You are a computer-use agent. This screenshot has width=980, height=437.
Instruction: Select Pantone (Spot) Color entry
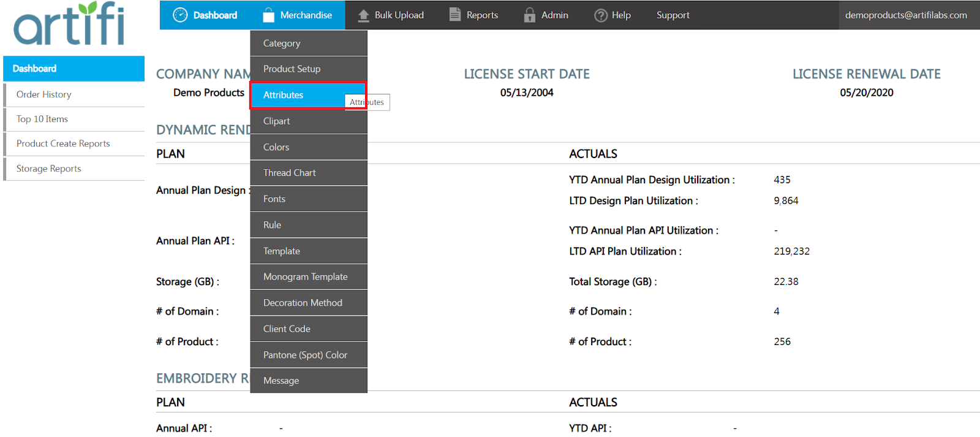[309, 355]
